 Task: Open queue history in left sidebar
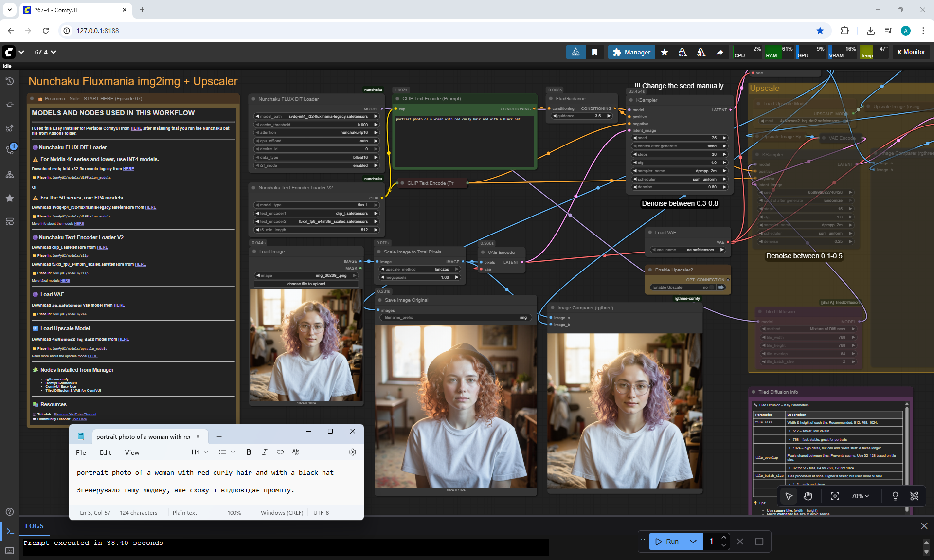[x=9, y=81]
